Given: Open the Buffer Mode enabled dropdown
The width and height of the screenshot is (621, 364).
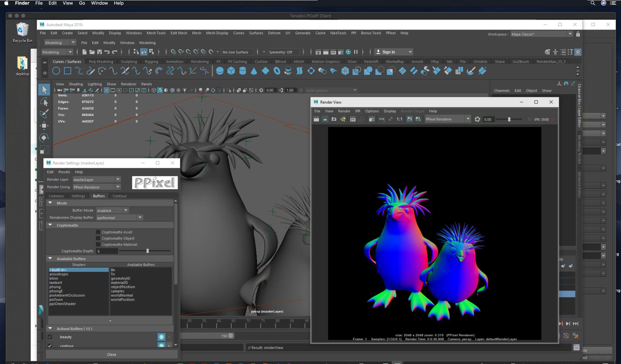Looking at the screenshot, I should (112, 211).
